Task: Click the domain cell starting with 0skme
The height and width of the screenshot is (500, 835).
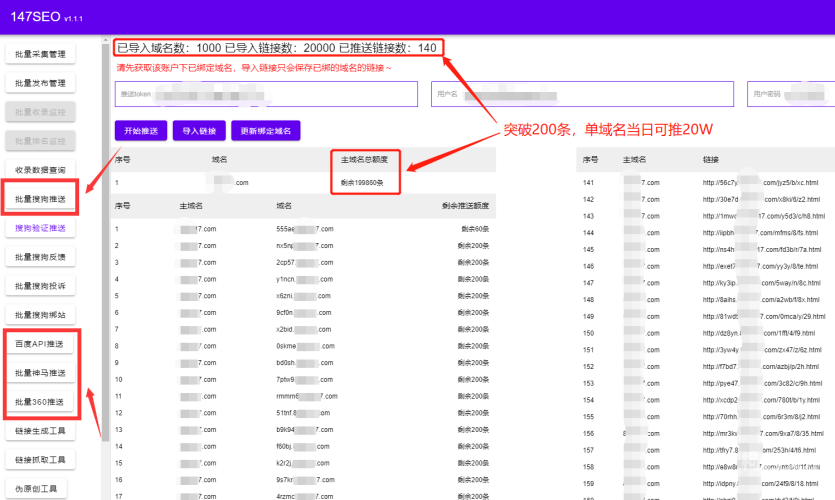Action: pos(306,346)
